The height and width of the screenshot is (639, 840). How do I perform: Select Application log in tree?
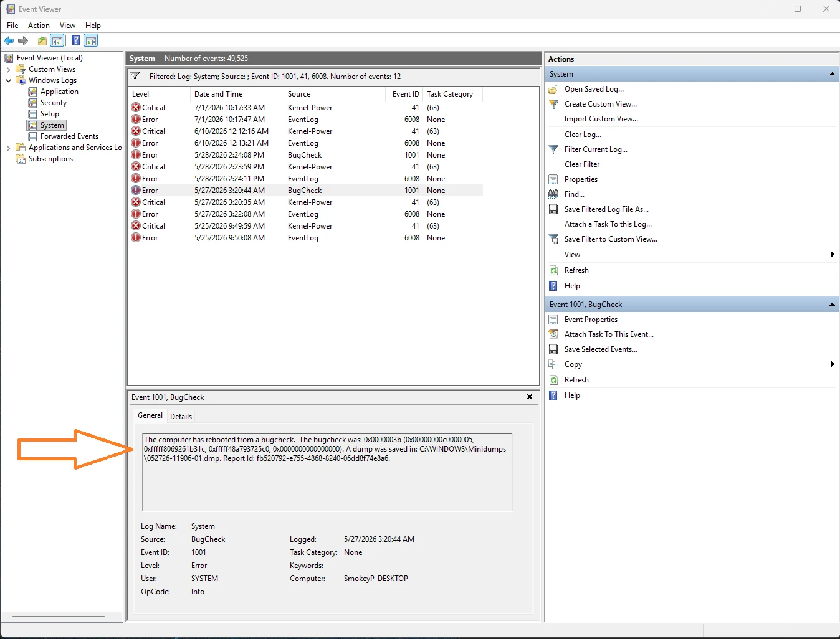[x=59, y=92]
